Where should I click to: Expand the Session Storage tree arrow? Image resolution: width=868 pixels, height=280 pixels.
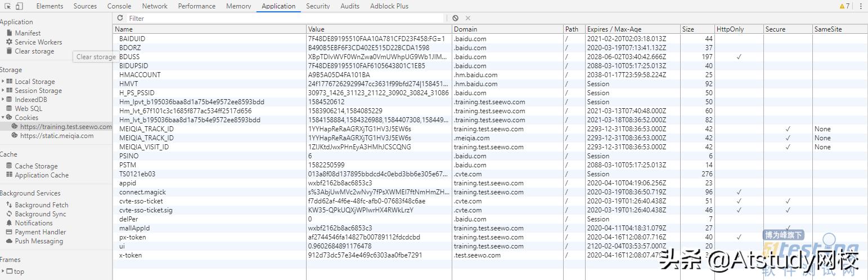pos(3,91)
